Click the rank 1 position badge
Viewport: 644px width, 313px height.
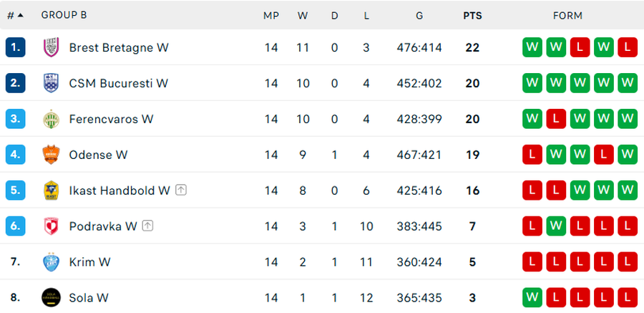click(x=15, y=47)
